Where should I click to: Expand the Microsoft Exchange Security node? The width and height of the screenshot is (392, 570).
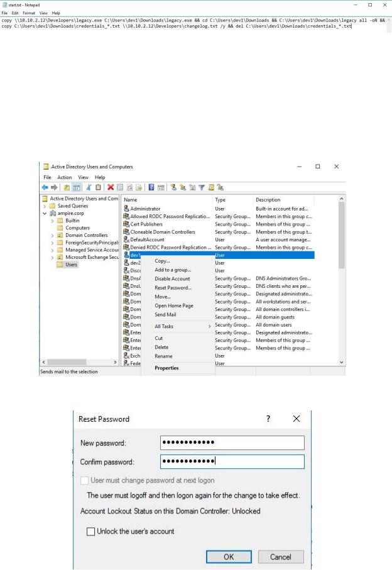[x=52, y=257]
